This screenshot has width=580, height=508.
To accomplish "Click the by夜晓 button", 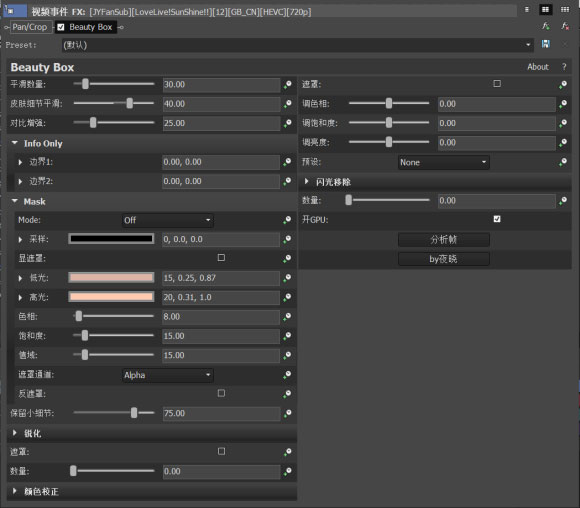I will [x=444, y=259].
